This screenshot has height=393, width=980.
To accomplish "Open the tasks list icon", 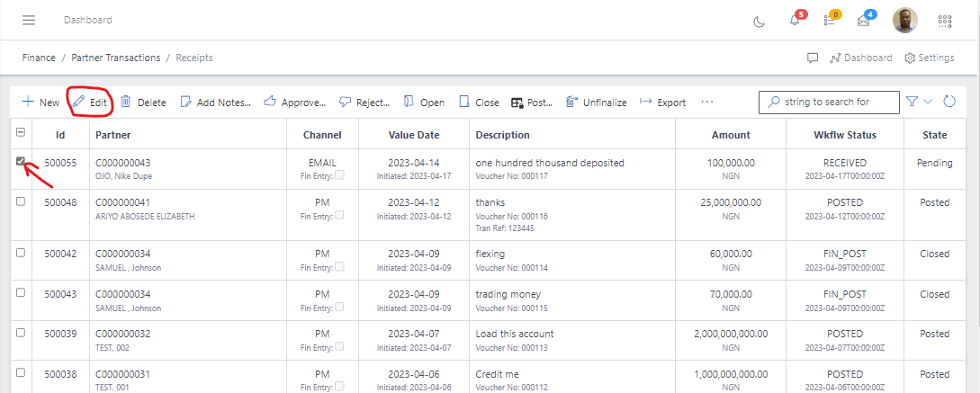I will pos(830,21).
